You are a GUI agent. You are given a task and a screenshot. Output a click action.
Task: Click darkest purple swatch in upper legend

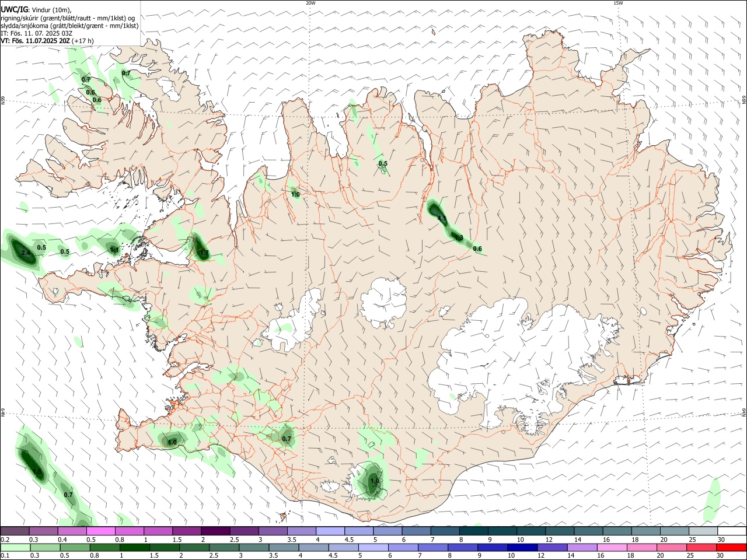pyautogui.click(x=215, y=531)
